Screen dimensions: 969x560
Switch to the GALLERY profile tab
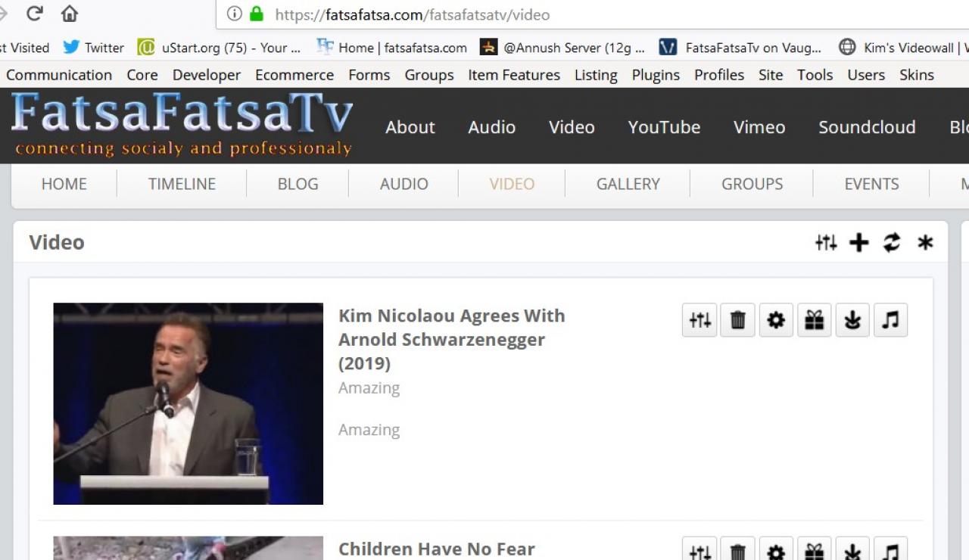click(628, 184)
